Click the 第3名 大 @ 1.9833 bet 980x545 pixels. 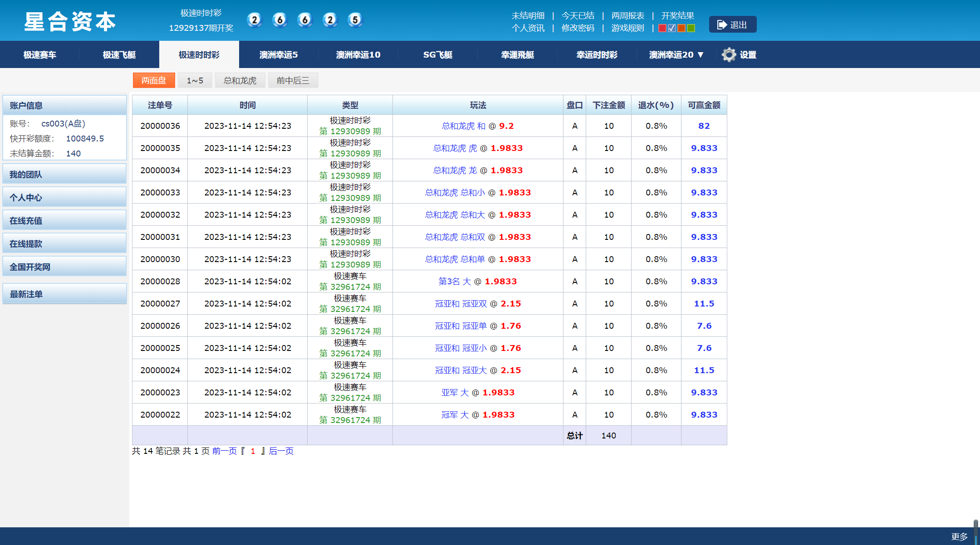click(478, 281)
